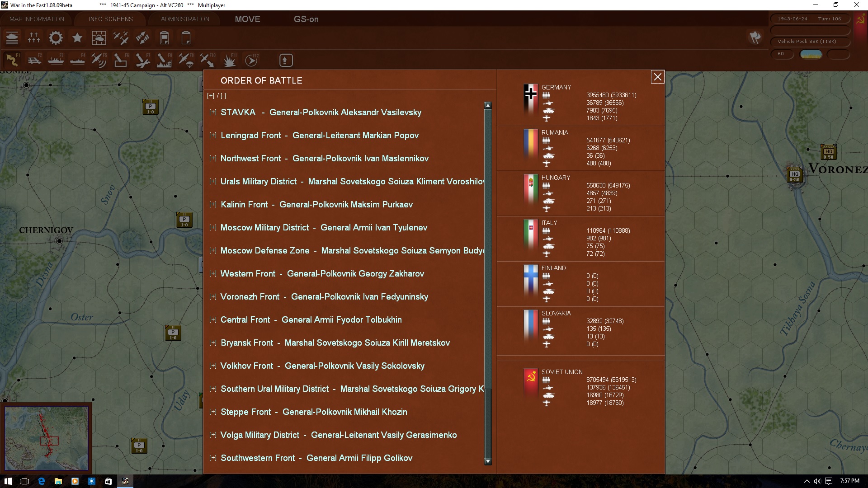
Task: Click the striped opposing arrows toolbar icon
Action: 142,38
